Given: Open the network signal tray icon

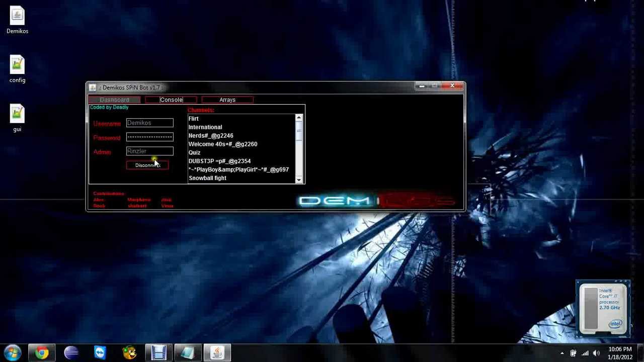Looking at the screenshot, I should pos(585,353).
